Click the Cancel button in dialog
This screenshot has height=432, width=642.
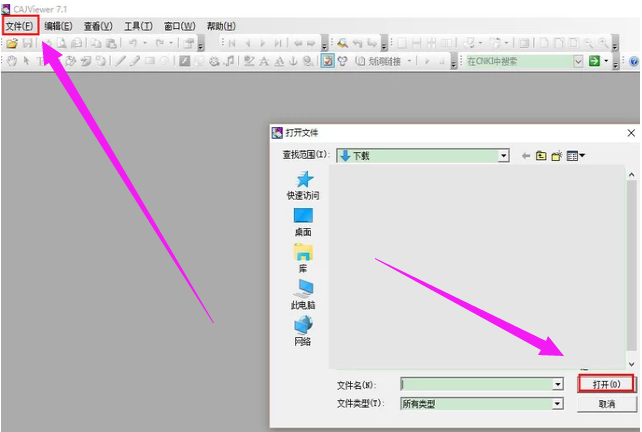click(606, 404)
